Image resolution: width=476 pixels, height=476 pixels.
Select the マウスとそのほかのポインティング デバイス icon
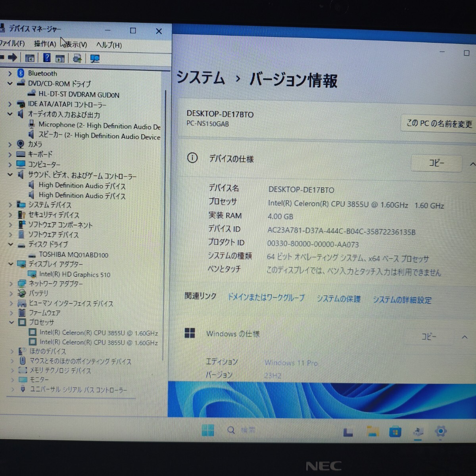23,361
